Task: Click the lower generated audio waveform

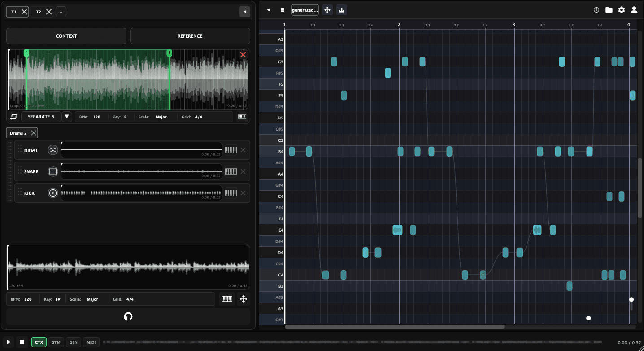Action: tap(128, 267)
